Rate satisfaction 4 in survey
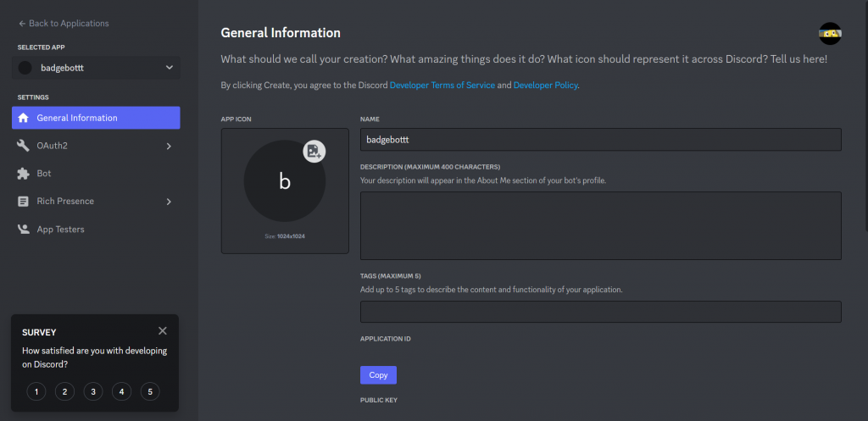 point(121,392)
